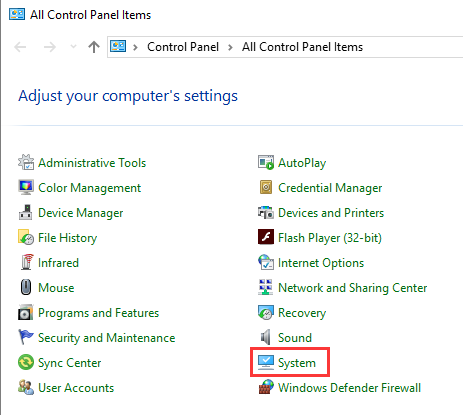
Task: Select the All Control Panel Items breadcrumb
Action: click(302, 47)
